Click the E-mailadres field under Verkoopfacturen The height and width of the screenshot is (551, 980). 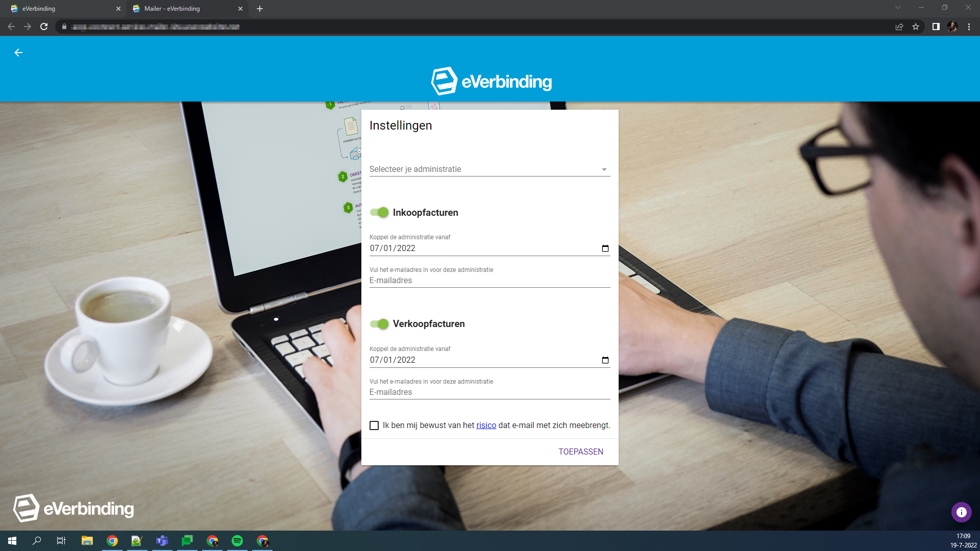pyautogui.click(x=489, y=392)
